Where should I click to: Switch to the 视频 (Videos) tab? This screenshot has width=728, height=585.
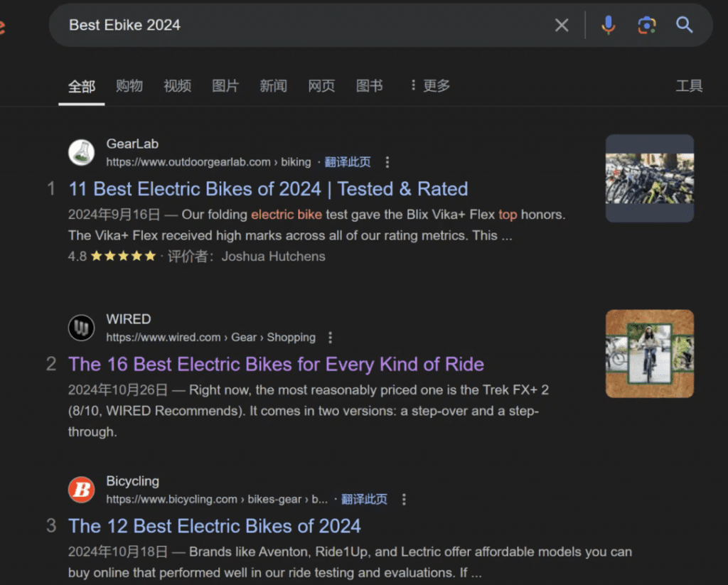tap(177, 86)
